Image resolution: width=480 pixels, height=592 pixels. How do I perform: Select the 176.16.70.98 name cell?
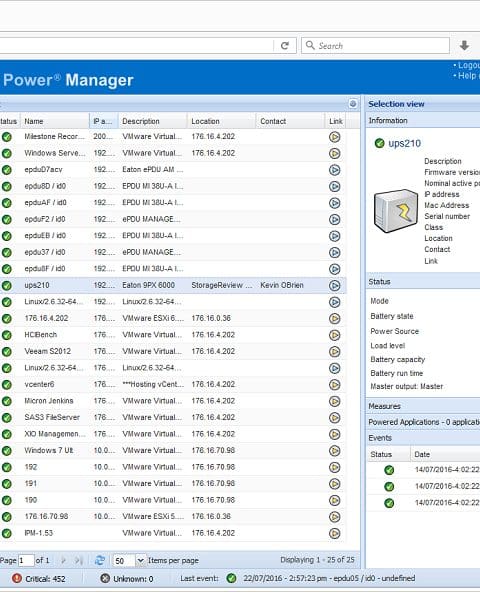[x=46, y=516]
